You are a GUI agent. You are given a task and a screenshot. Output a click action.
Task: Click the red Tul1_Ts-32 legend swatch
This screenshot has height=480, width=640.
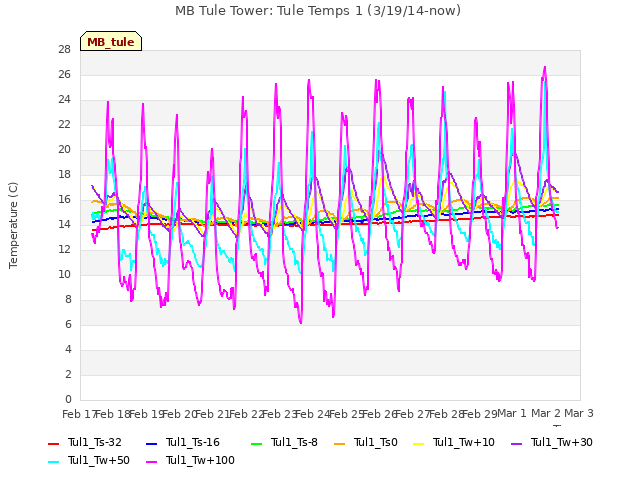[x=53, y=444]
